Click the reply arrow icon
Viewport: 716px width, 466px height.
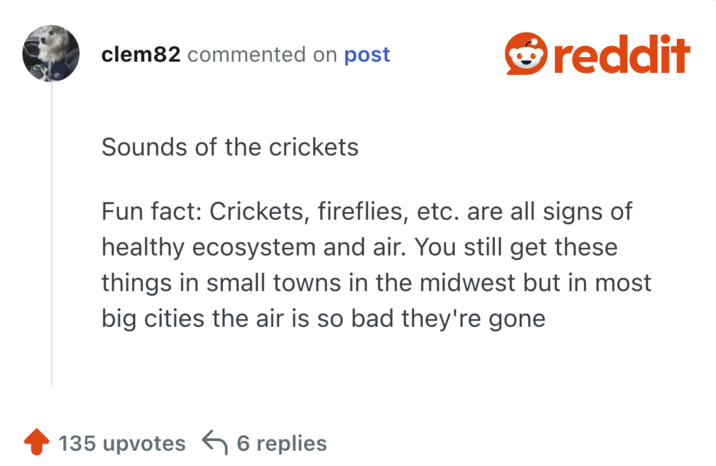tap(215, 442)
